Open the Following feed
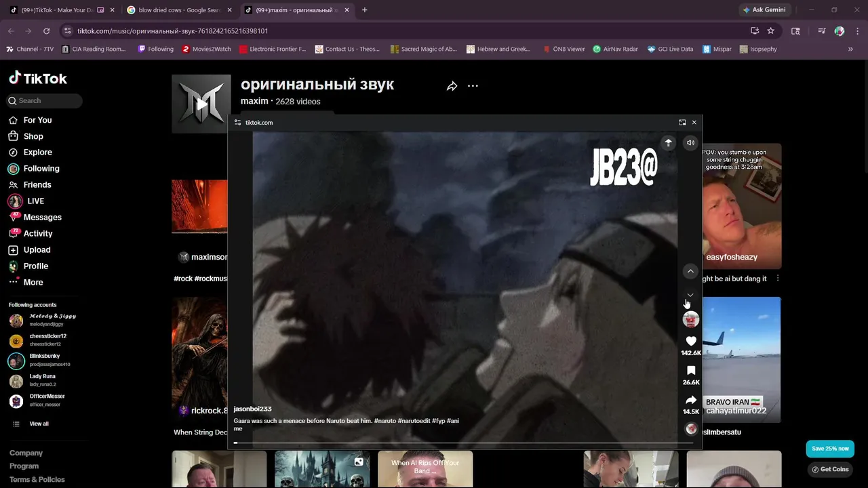The image size is (868, 488). click(x=34, y=169)
